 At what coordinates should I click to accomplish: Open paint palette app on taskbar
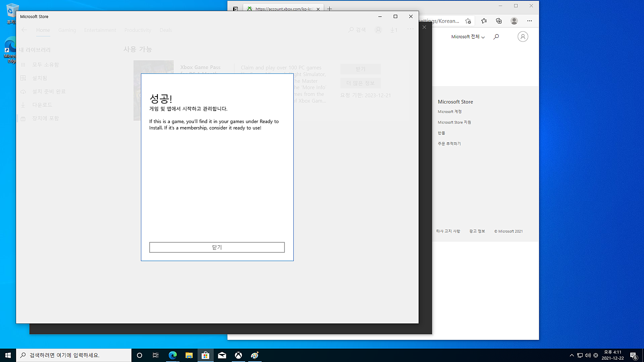click(255, 355)
